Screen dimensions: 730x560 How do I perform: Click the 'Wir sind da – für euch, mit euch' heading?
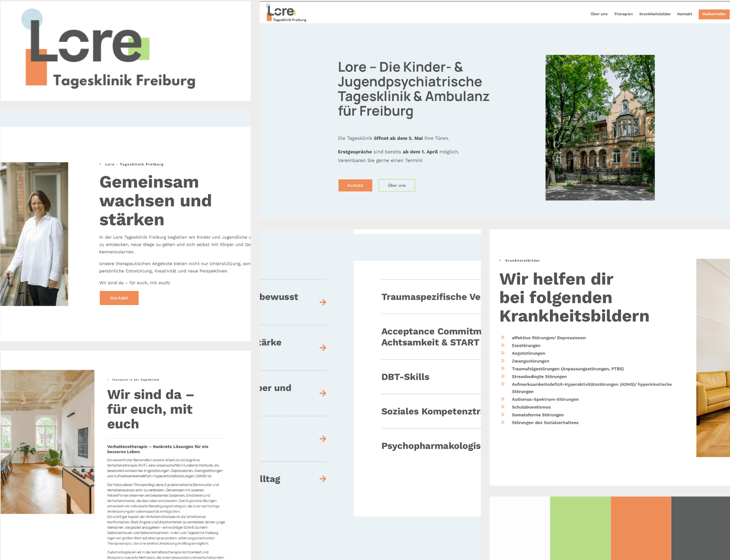151,409
